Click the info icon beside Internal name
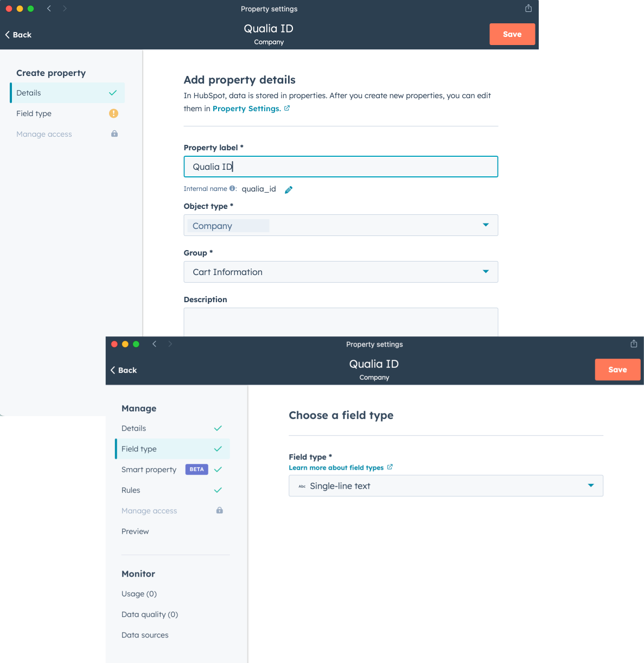The image size is (644, 663). coord(233,189)
